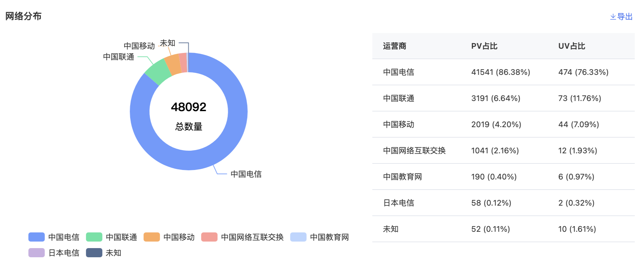Click the 中国电信 chart callout label

click(x=246, y=174)
